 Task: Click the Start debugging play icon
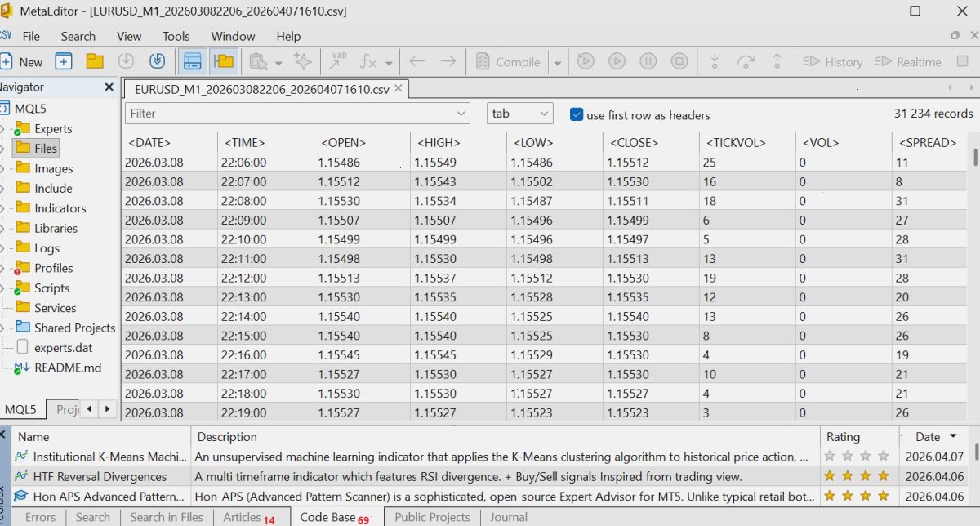coord(617,61)
